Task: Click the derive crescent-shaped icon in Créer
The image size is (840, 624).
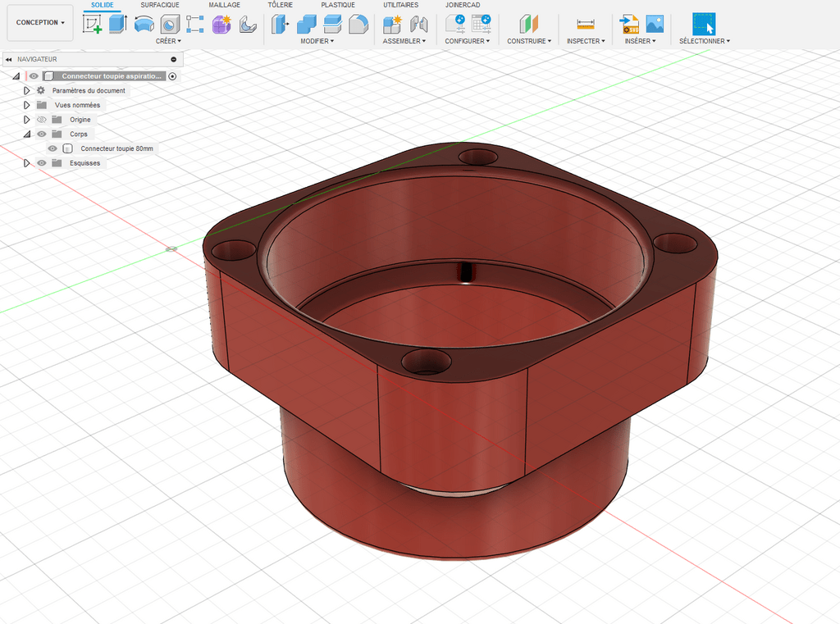Action: tap(247, 24)
